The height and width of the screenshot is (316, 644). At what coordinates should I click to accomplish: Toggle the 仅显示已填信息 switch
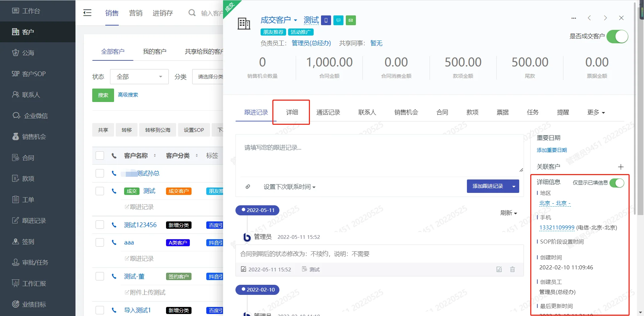point(617,183)
